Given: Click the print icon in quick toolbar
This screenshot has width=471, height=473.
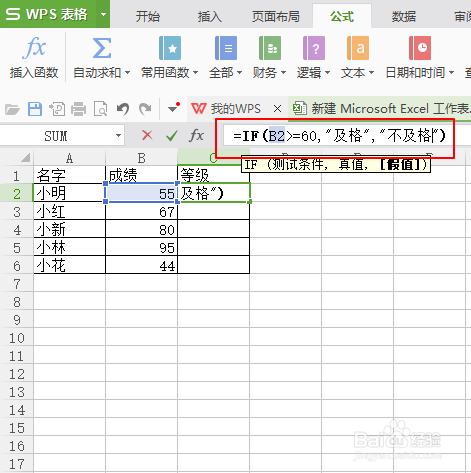Looking at the screenshot, I should 78,109.
